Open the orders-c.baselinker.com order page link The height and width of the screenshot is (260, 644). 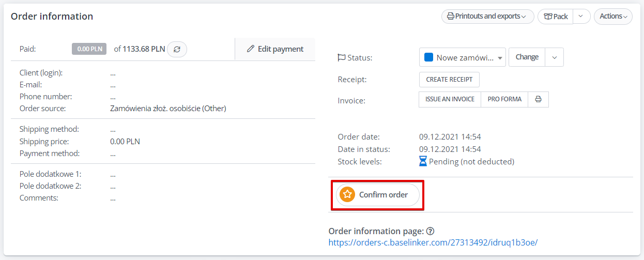point(433,242)
